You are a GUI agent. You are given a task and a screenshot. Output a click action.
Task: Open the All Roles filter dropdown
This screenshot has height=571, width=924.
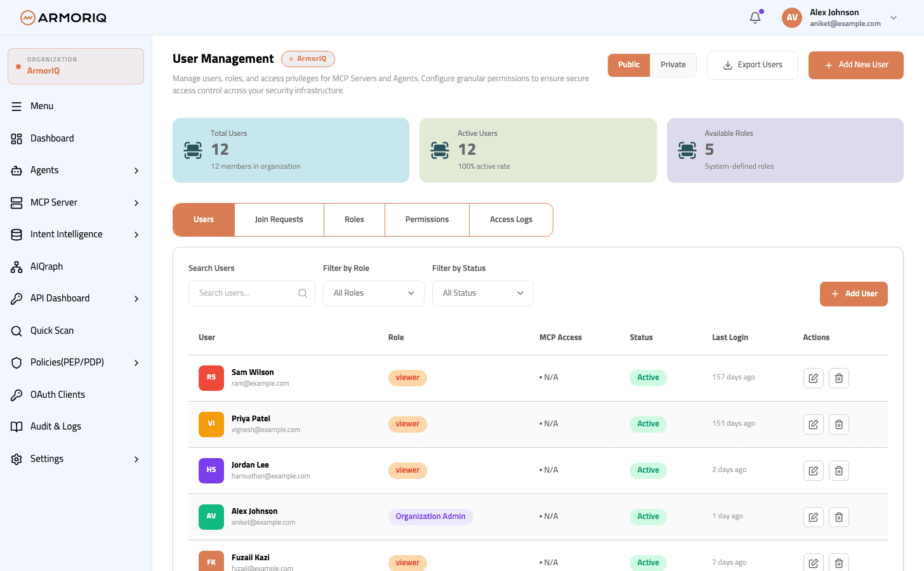tap(374, 293)
